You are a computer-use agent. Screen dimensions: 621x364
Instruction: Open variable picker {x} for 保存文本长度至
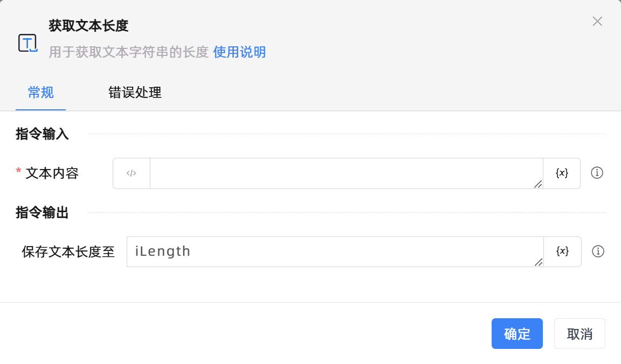pyautogui.click(x=562, y=251)
